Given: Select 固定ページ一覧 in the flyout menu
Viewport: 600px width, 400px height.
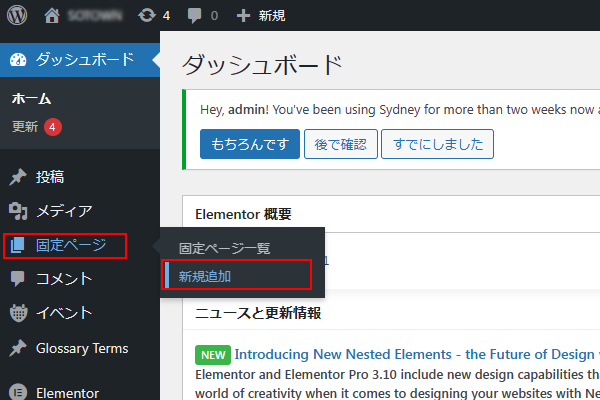Looking at the screenshot, I should (x=225, y=248).
